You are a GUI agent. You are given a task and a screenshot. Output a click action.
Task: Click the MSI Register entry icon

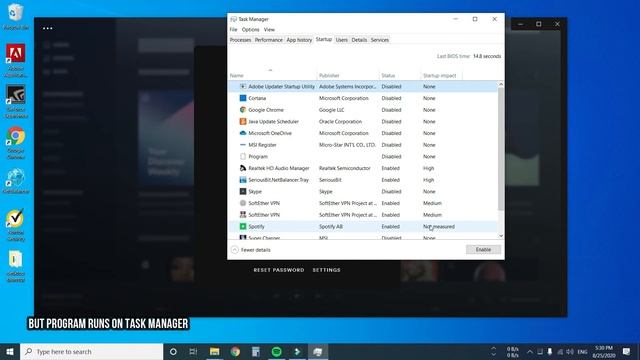click(243, 144)
